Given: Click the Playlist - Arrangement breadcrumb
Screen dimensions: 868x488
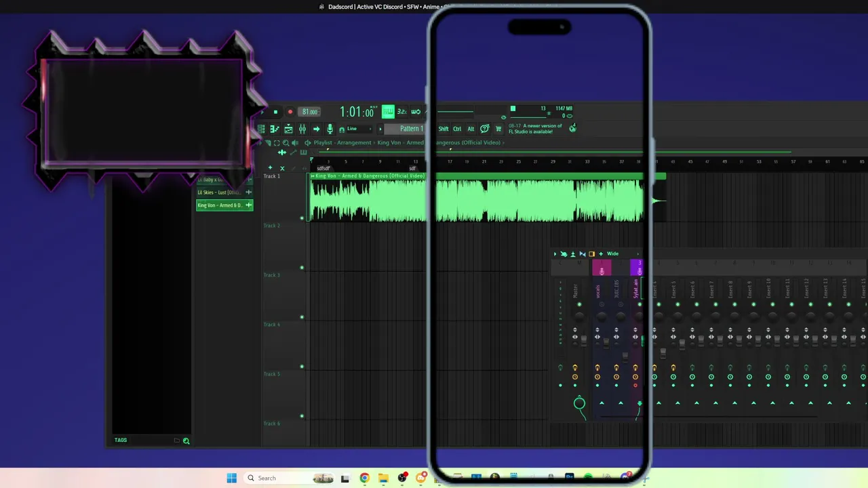Looking at the screenshot, I should pos(342,143).
